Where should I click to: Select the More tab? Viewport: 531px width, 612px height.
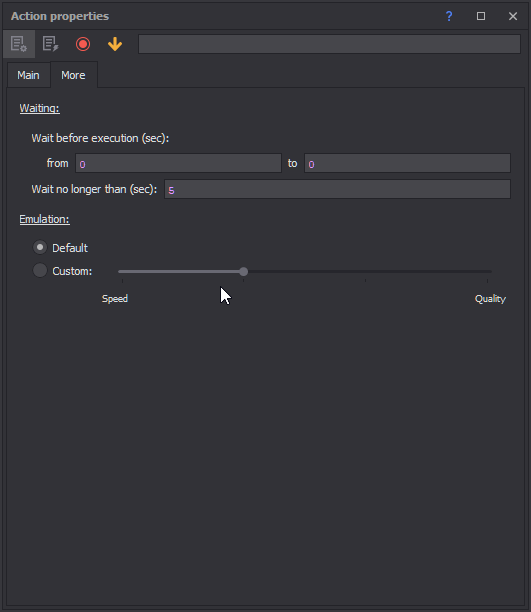(73, 75)
